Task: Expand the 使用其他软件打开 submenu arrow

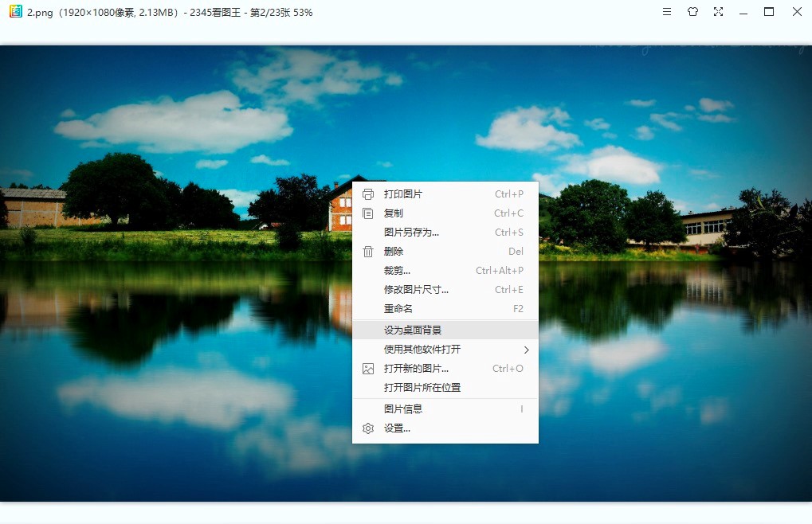Action: 526,350
